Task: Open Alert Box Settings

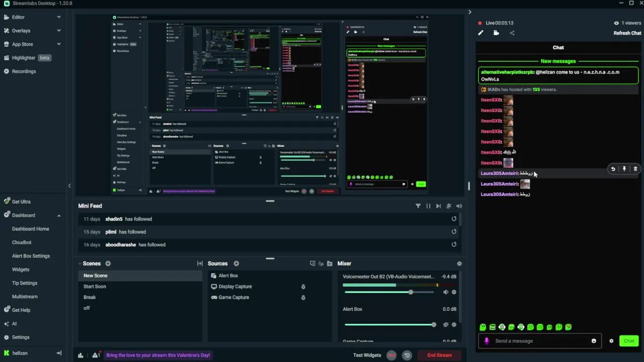Action: point(31,256)
